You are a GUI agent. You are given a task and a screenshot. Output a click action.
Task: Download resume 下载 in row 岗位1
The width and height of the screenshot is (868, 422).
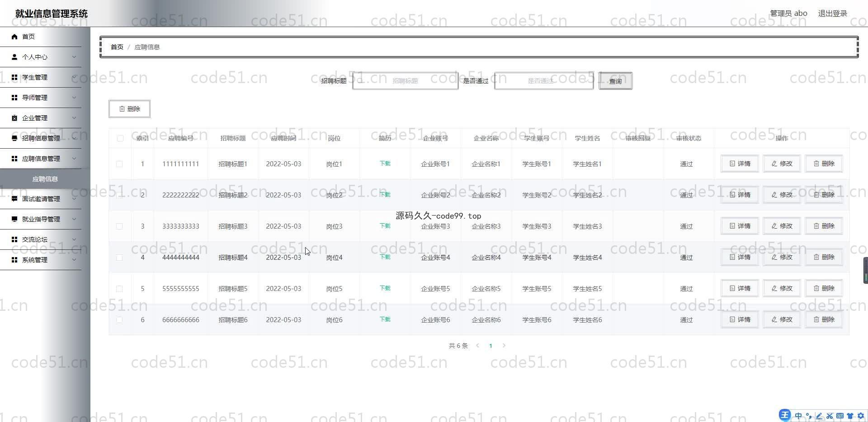coord(385,164)
